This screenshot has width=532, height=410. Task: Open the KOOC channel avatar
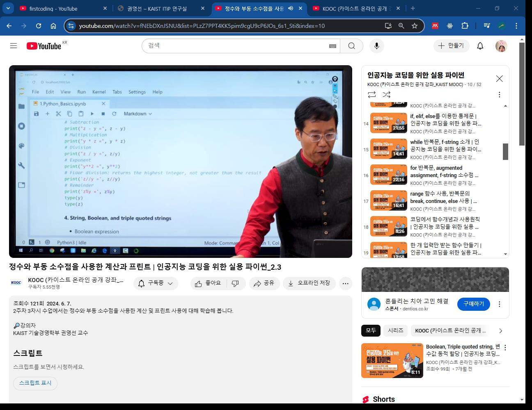pyautogui.click(x=16, y=283)
